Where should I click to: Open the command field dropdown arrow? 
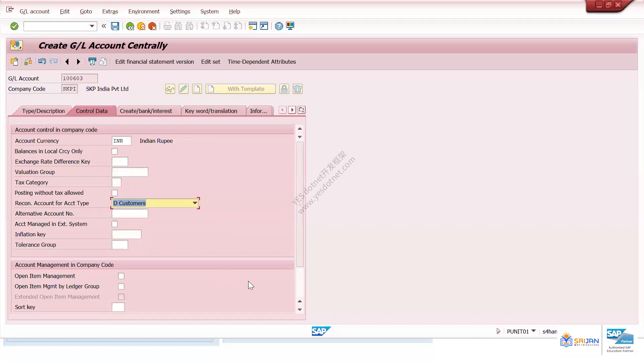[92, 26]
